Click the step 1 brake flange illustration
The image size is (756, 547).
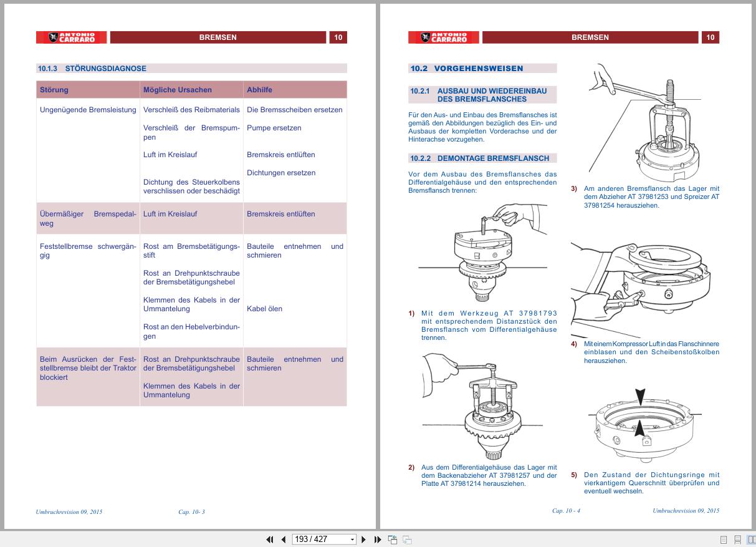coord(483,253)
